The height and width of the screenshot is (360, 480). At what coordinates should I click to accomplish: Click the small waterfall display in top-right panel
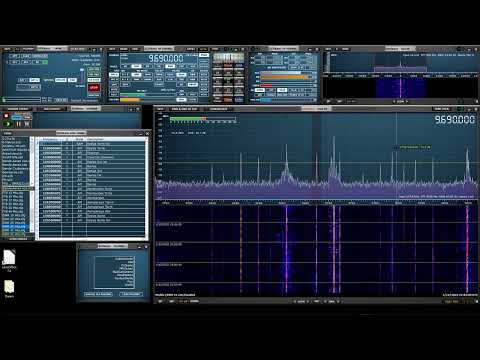point(401,88)
